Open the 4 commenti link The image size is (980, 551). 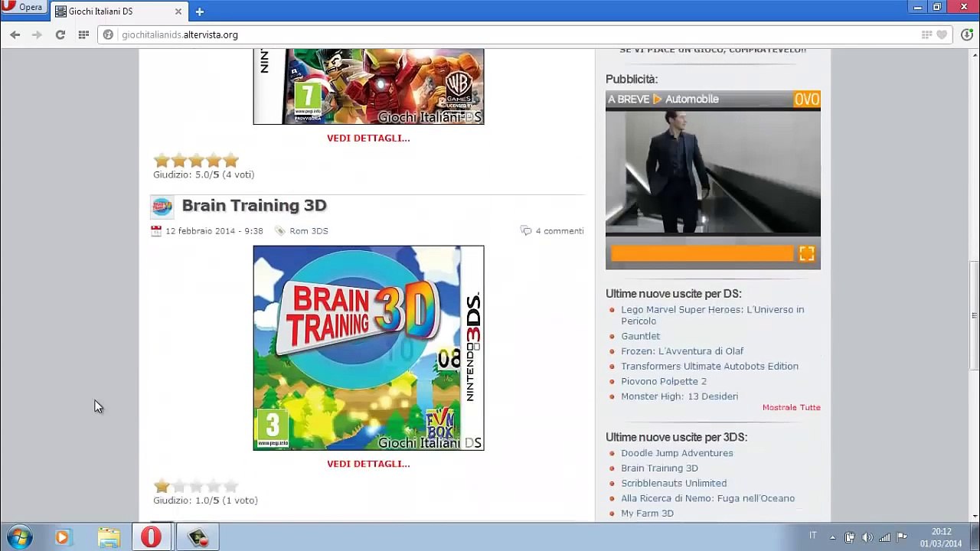coord(560,230)
